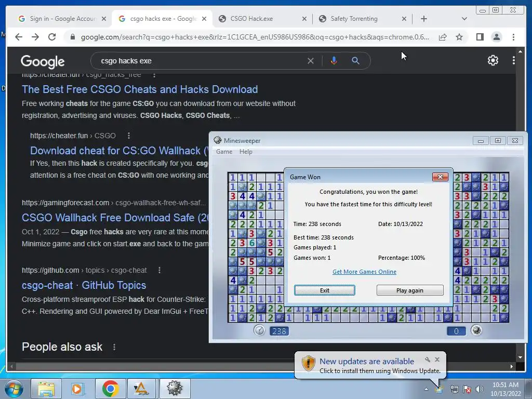Viewport: 532px width, 399px height.
Task: Click the Google logo
Action: tap(43, 61)
